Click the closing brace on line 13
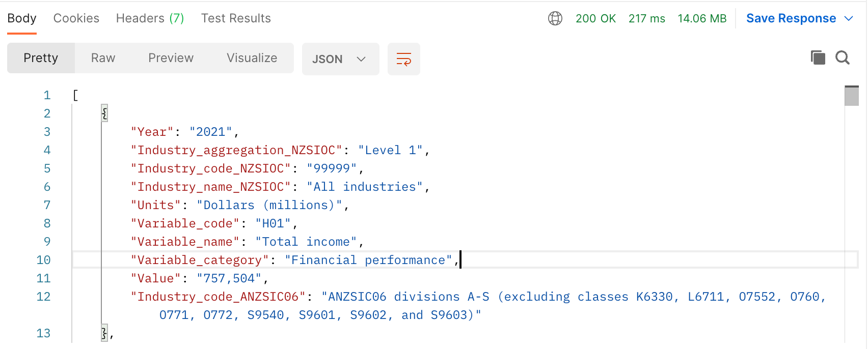 [x=104, y=333]
